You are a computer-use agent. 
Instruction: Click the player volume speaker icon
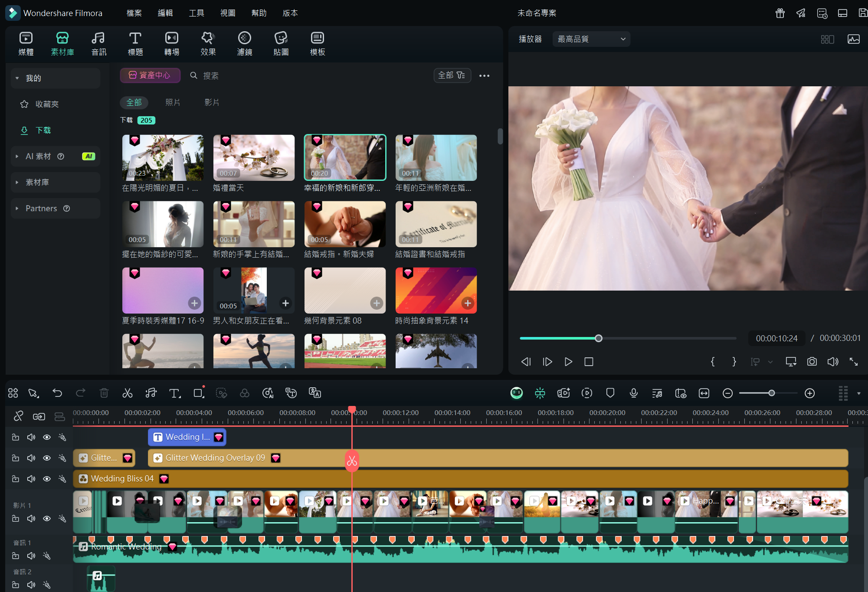(x=832, y=361)
